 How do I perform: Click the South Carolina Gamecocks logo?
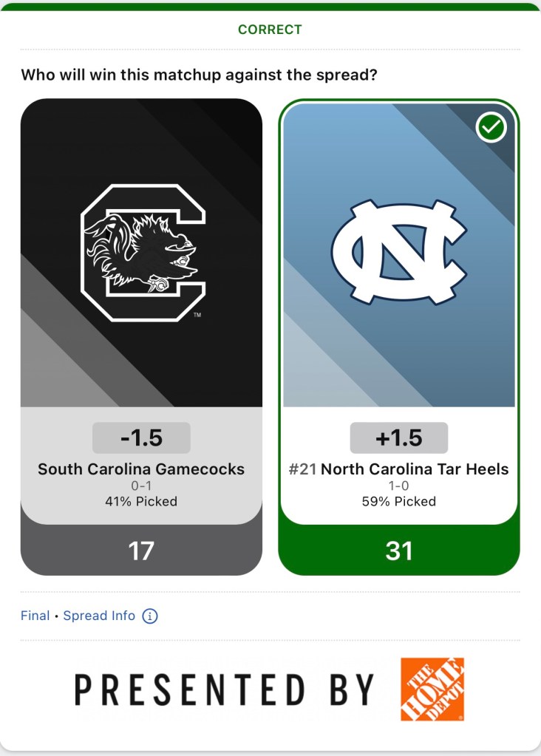click(142, 253)
